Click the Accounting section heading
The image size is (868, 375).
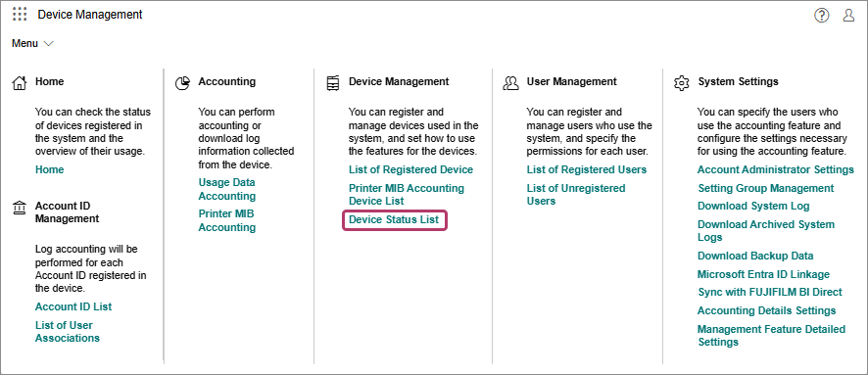click(227, 82)
